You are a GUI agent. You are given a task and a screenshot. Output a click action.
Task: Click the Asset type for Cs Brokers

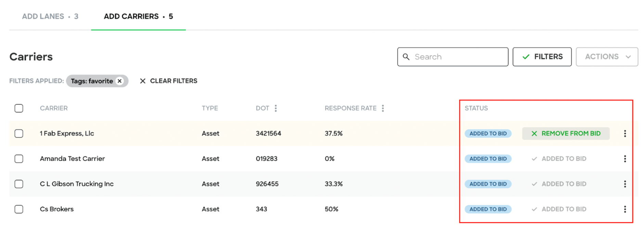210,209
